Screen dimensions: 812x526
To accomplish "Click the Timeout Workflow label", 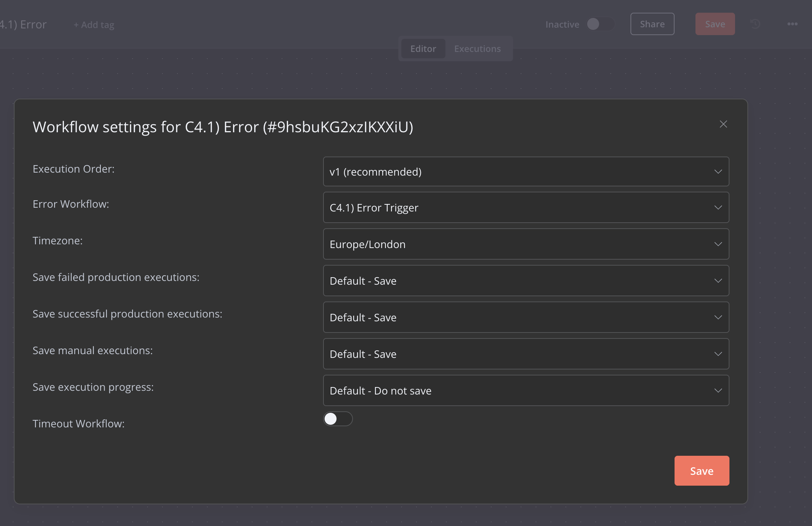I will coord(78,424).
